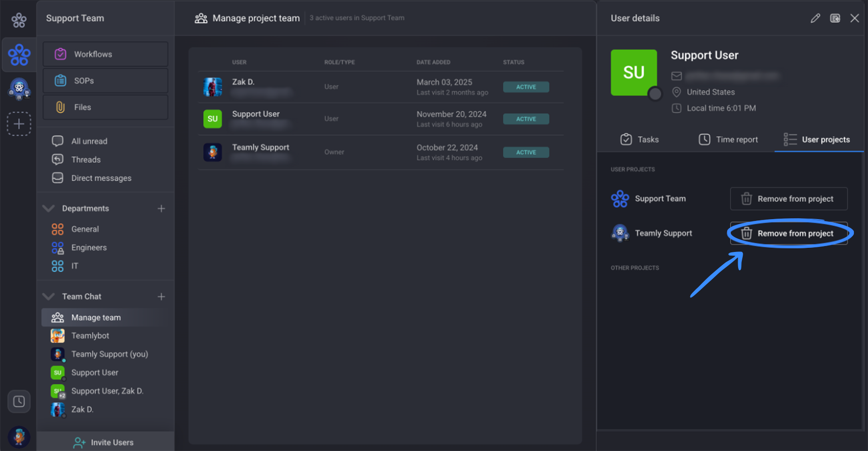Open the IT department
Screen dimensions: 868x451
coord(75,266)
